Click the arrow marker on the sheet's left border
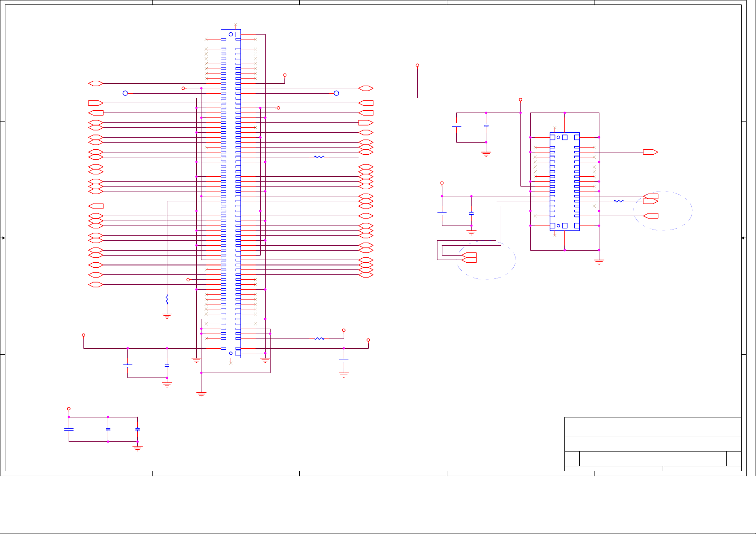 (x=3, y=238)
